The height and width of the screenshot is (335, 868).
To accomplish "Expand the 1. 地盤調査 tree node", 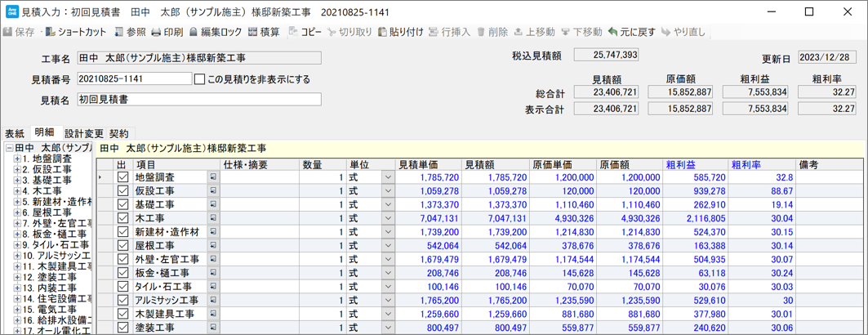I will tap(17, 159).
